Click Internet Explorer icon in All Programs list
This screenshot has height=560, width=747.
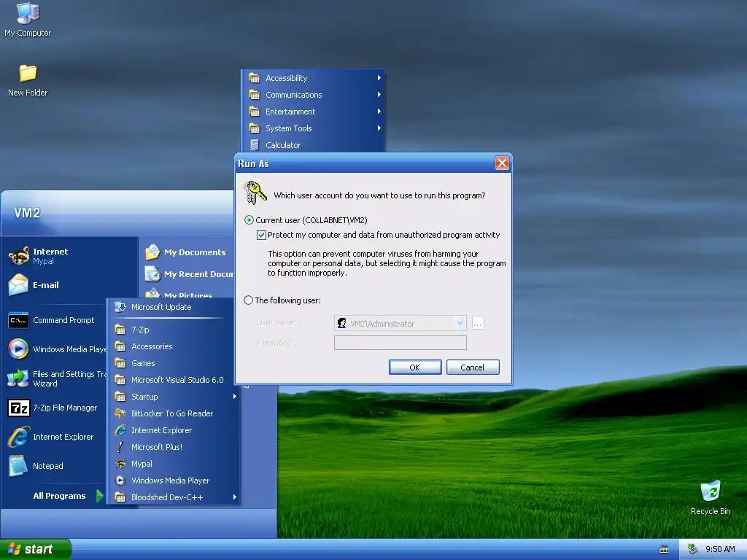tap(120, 430)
